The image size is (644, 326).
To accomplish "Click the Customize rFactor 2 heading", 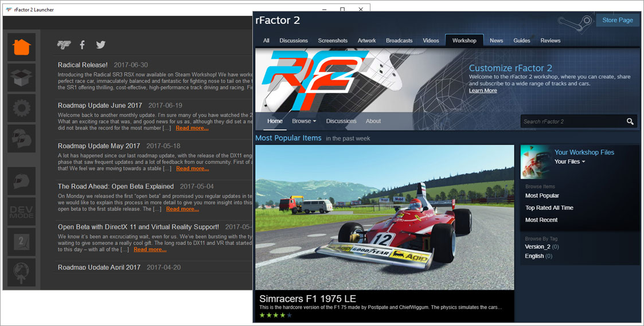I will [x=510, y=68].
